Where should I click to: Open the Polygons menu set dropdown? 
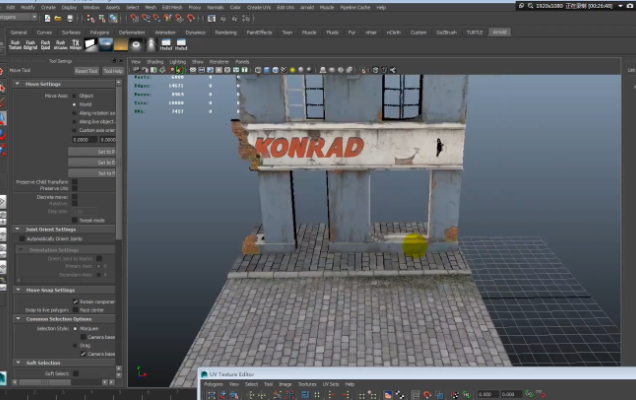pos(20,19)
